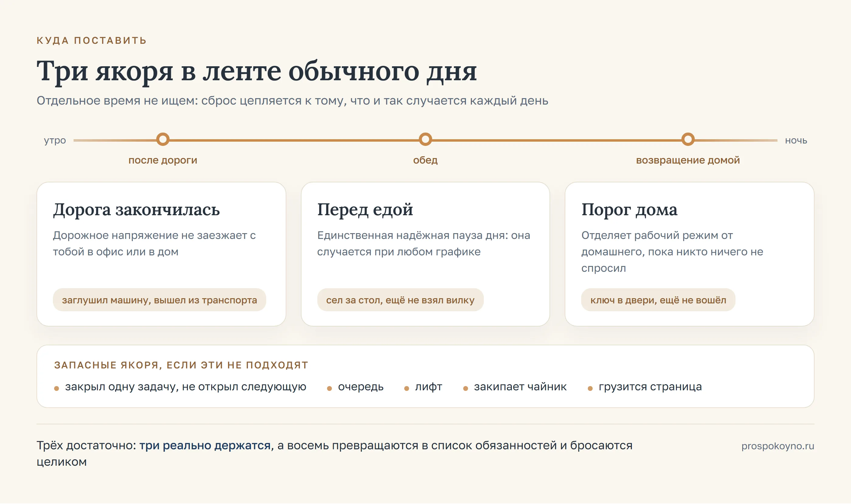Select 'закрыл одну задачу, не открыл следующую'
Viewport: 851px width, 504px height.
[185, 387]
